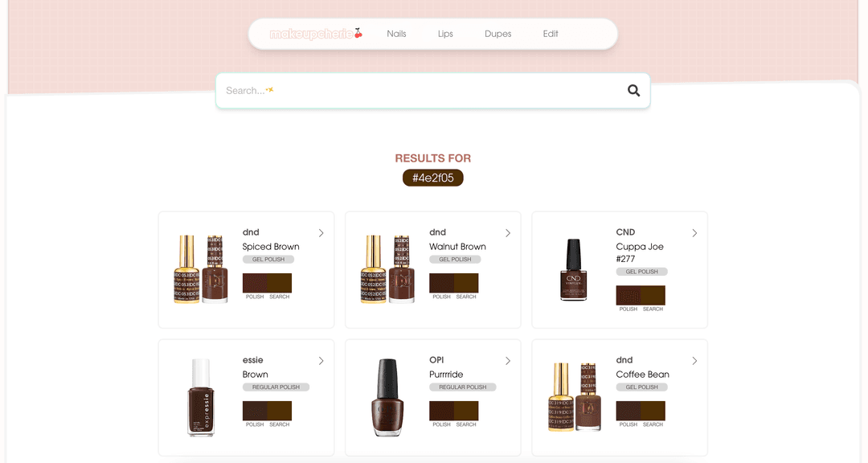Go to the Lips section
Image resolution: width=868 pixels, height=463 pixels.
tap(445, 34)
